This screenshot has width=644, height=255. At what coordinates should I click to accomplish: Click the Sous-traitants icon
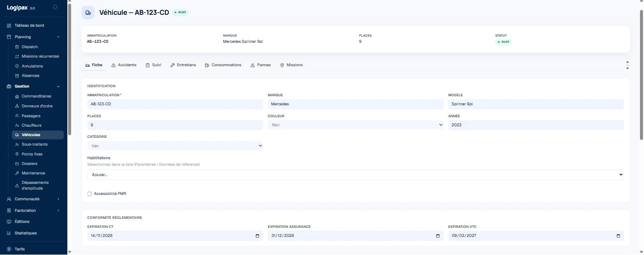tap(17, 144)
